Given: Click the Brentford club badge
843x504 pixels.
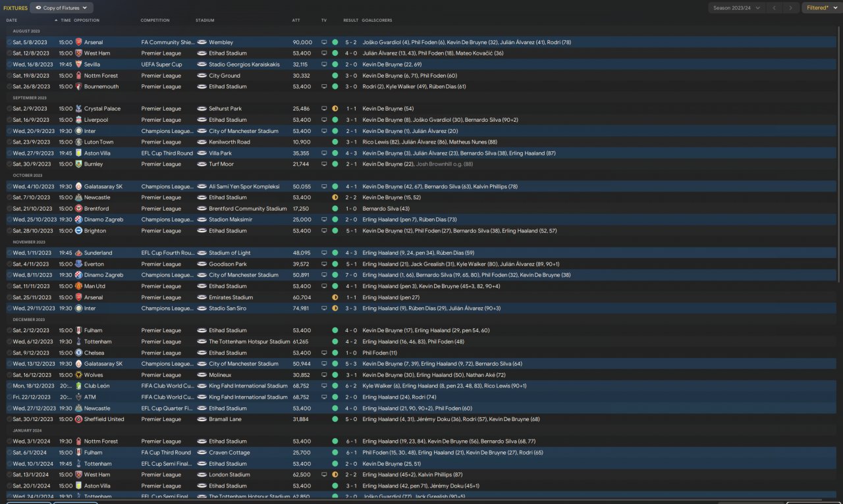Looking at the screenshot, I should pyautogui.click(x=78, y=209).
